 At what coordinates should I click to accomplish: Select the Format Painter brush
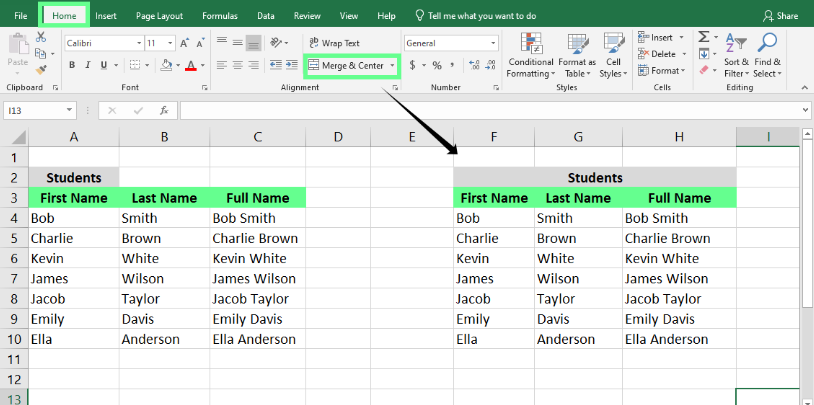tap(41, 69)
